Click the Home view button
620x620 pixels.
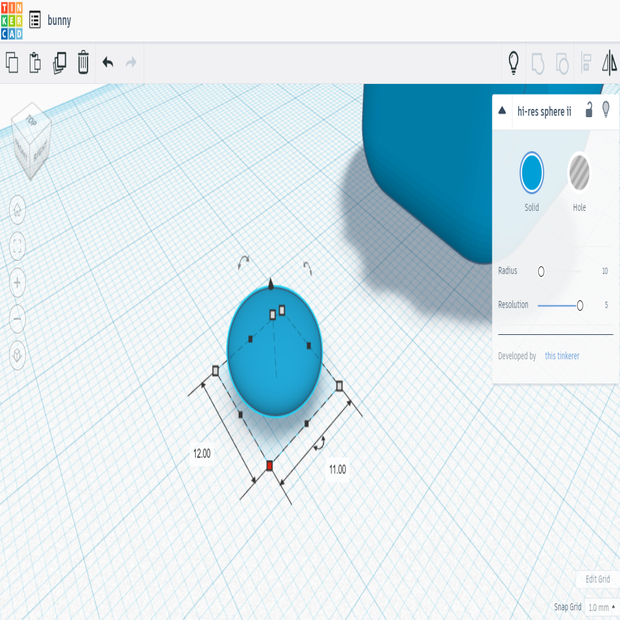pos(17,209)
